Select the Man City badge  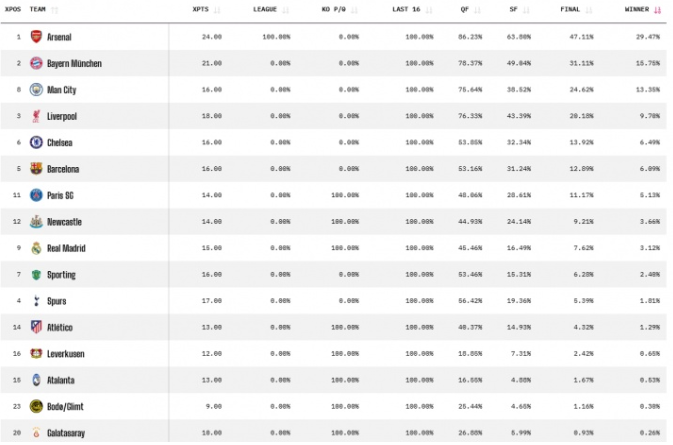(x=37, y=90)
